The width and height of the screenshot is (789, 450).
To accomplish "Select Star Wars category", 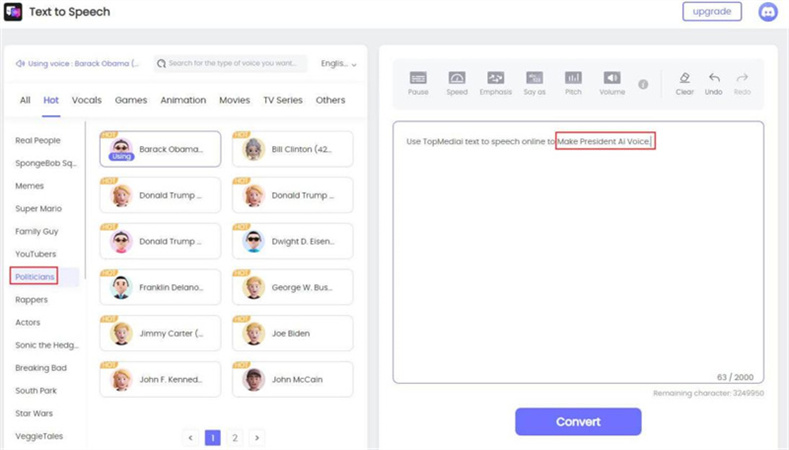I will [x=34, y=413].
